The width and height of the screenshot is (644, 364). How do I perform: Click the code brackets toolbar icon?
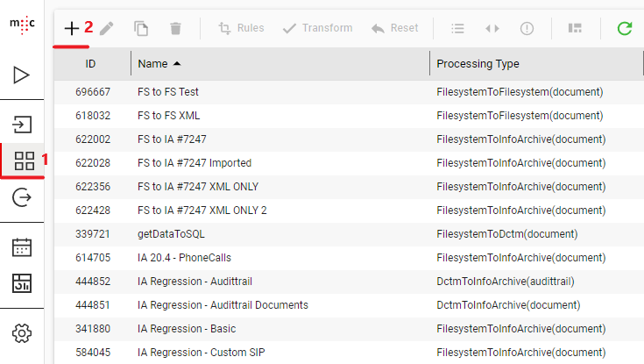492,28
